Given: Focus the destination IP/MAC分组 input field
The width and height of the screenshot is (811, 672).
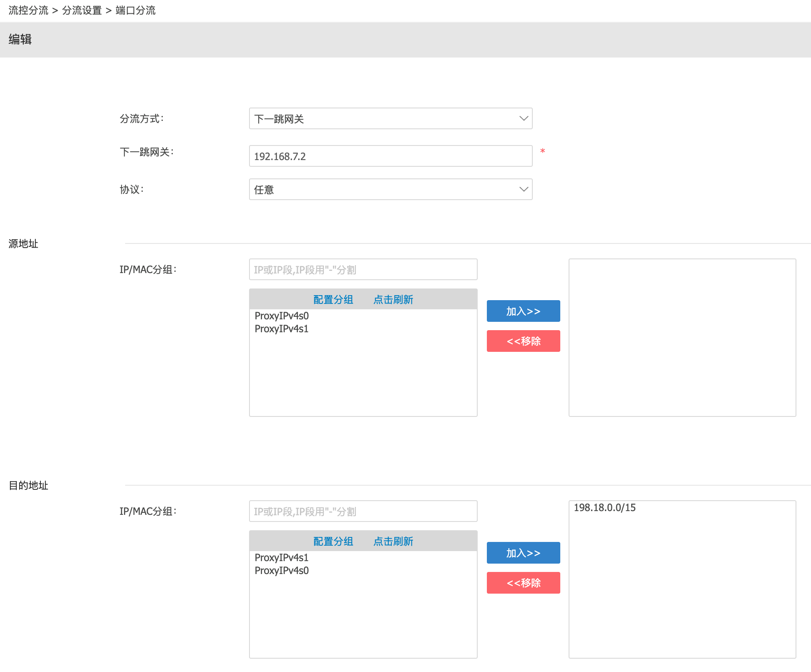Looking at the screenshot, I should click(363, 511).
